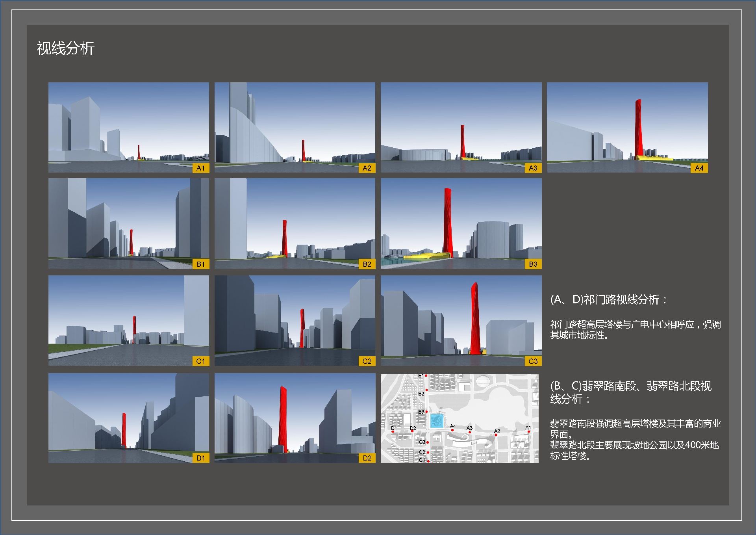Click the C3 red dot on map
This screenshot has height=535, width=756.
(428, 442)
